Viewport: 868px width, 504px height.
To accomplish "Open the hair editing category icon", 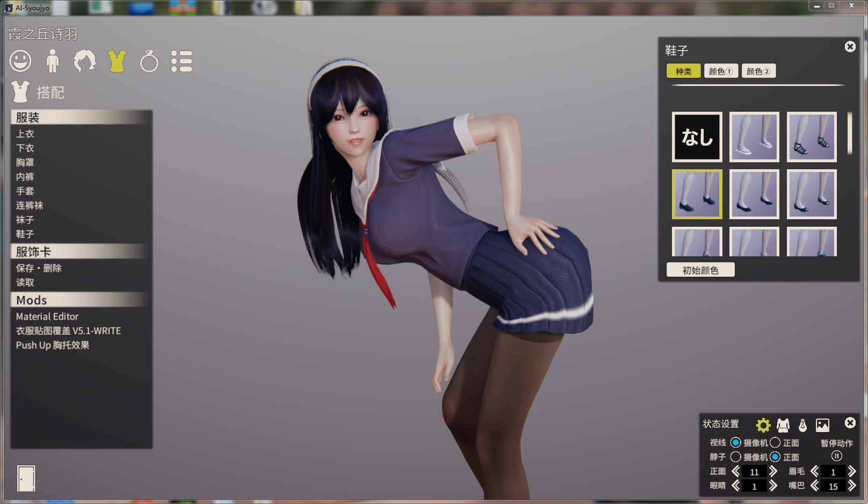I will coord(84,61).
